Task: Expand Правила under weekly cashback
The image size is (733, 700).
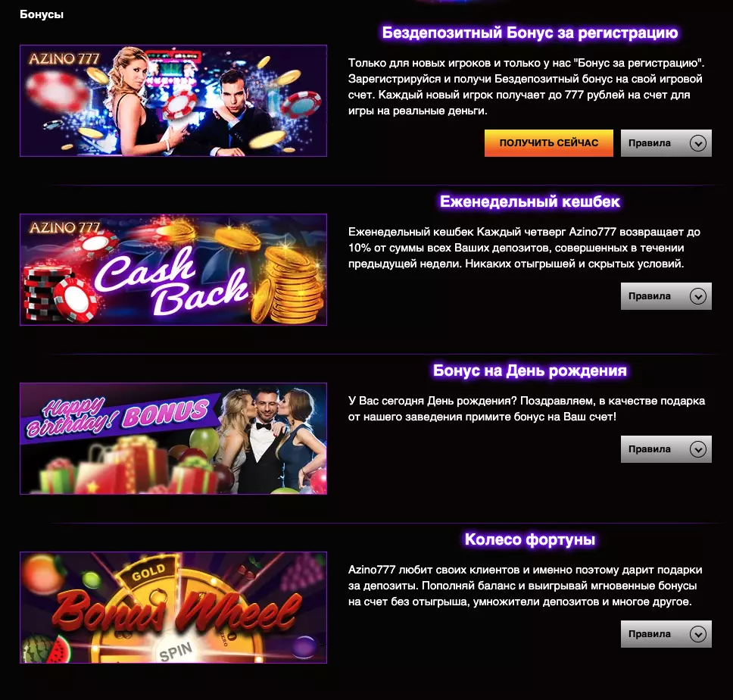Action: point(666,296)
